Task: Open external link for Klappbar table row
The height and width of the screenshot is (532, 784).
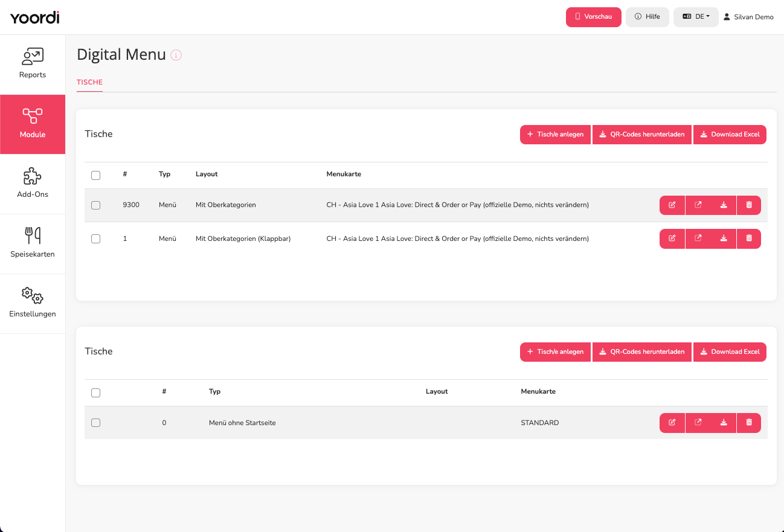Action: point(698,239)
